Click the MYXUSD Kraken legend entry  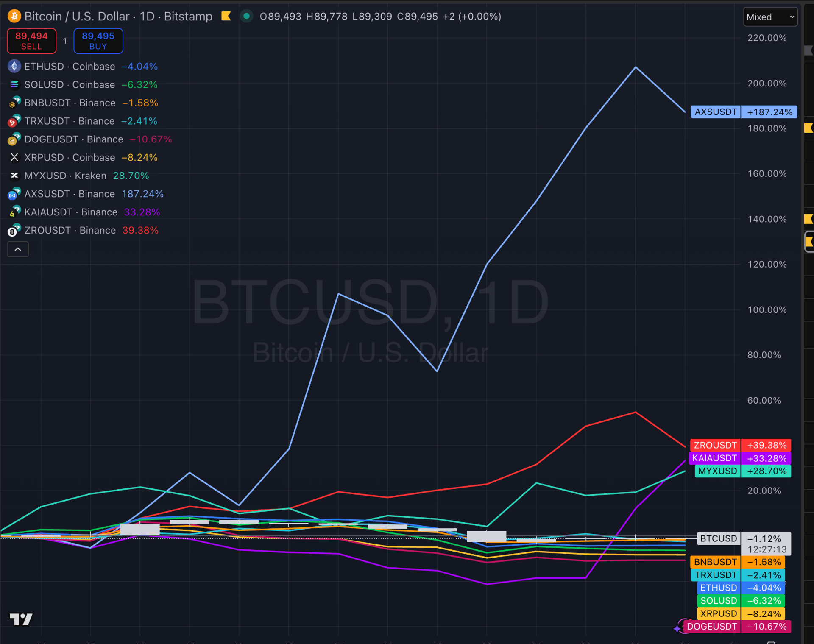click(x=65, y=176)
